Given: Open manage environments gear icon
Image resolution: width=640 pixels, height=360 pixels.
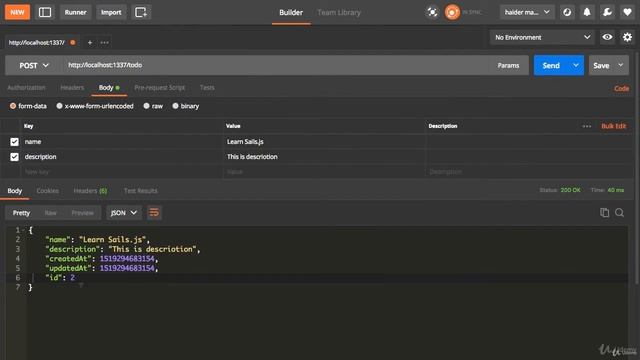Looking at the screenshot, I should pyautogui.click(x=627, y=37).
